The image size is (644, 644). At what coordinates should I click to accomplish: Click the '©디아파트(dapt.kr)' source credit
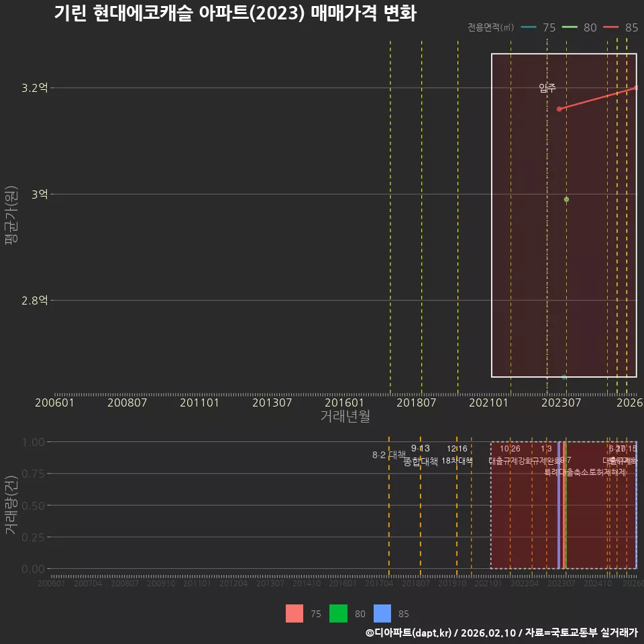[409, 633]
